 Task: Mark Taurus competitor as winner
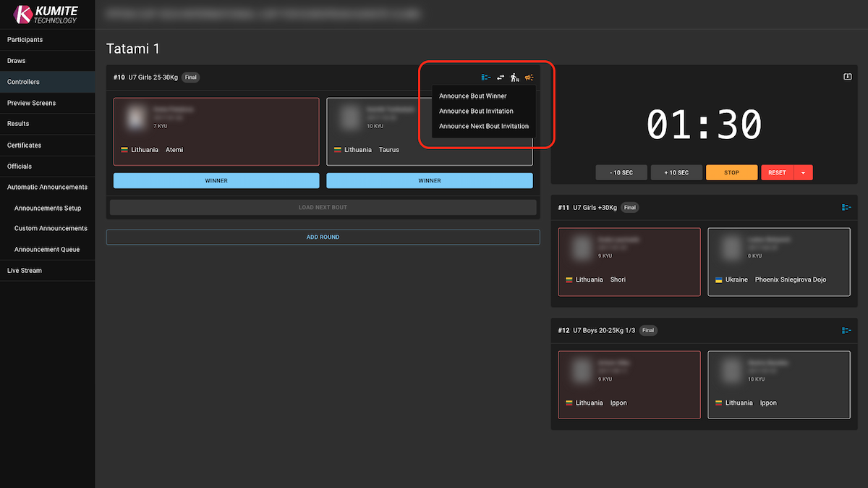point(429,181)
